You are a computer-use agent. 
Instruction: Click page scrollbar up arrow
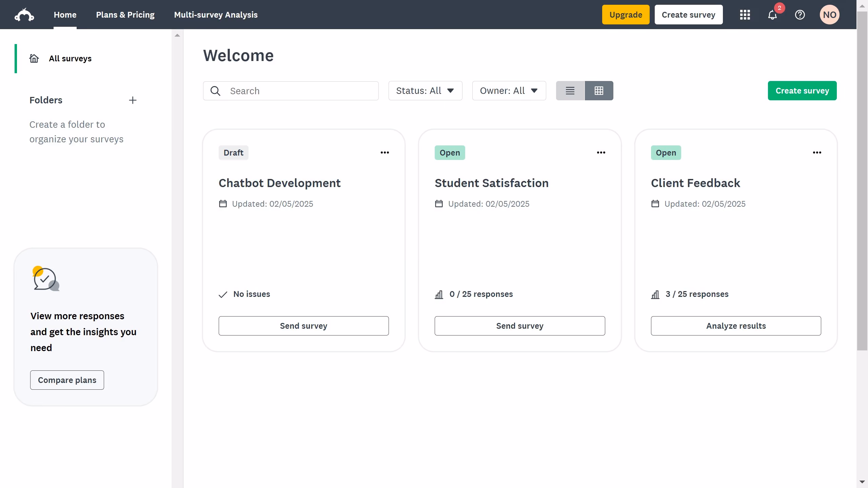coord(862,6)
